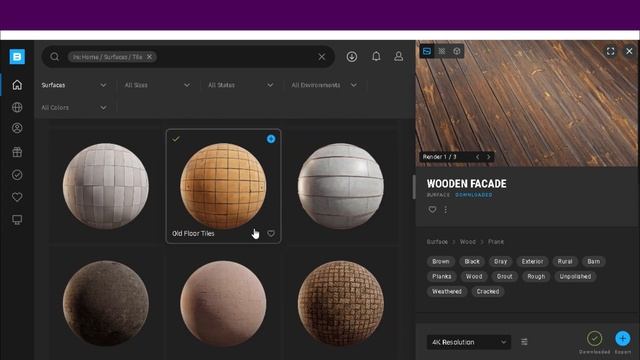
Task: Select the Planks tag
Action: pos(442,276)
